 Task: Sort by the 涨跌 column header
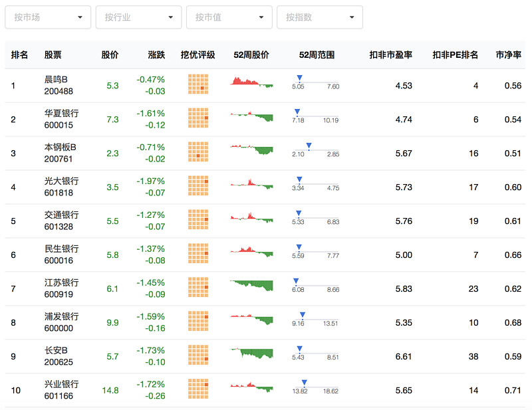[x=156, y=54]
